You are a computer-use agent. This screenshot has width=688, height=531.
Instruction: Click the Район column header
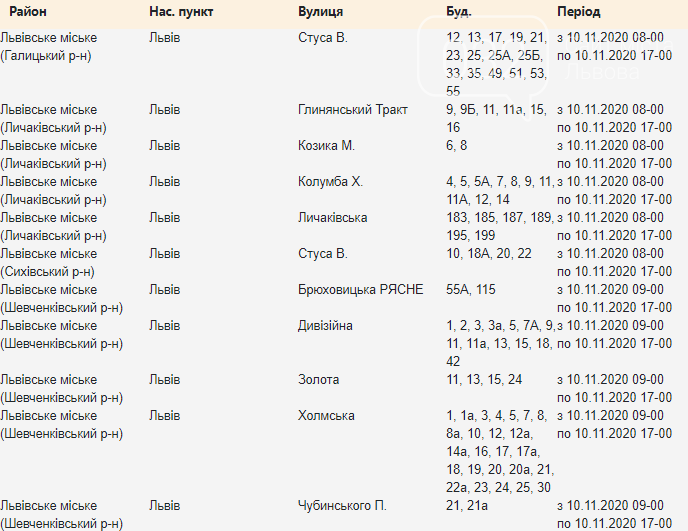click(x=28, y=11)
